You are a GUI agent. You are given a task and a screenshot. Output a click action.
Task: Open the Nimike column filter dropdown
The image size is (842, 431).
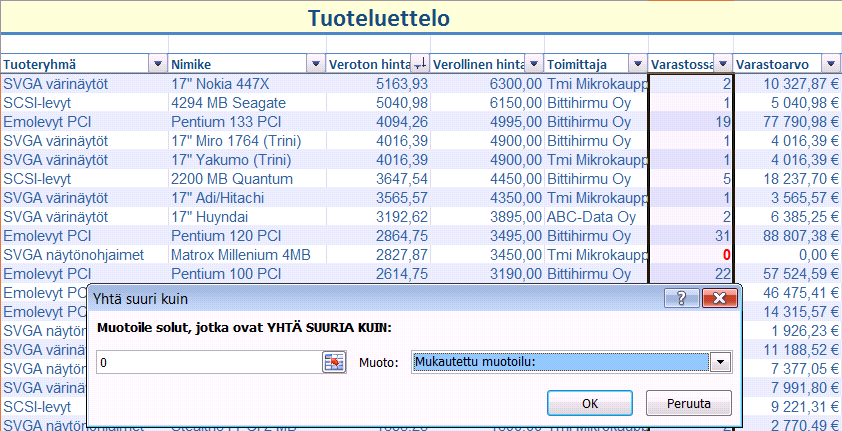tap(315, 64)
